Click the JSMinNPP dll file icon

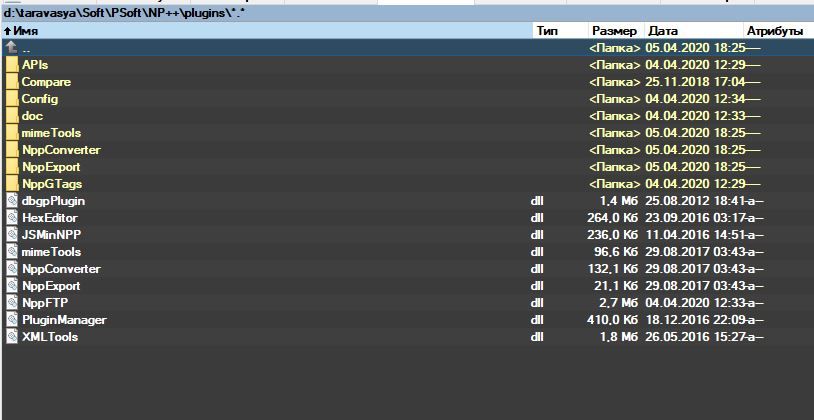(12, 235)
